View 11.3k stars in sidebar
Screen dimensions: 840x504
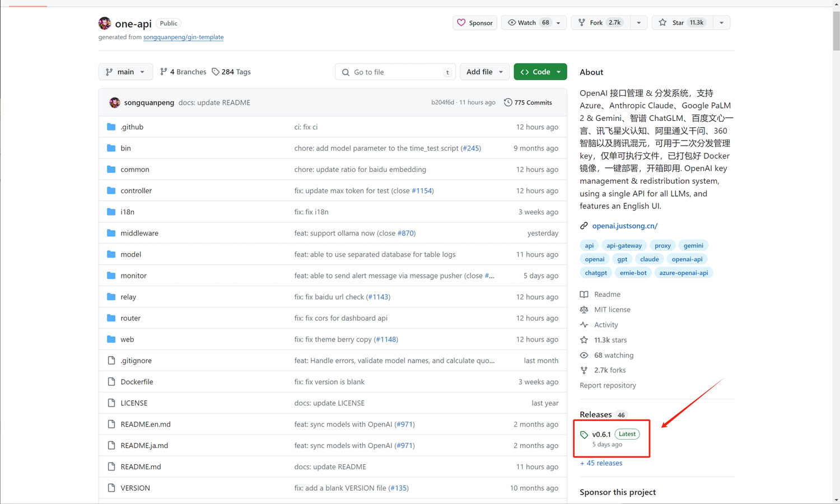click(x=604, y=340)
